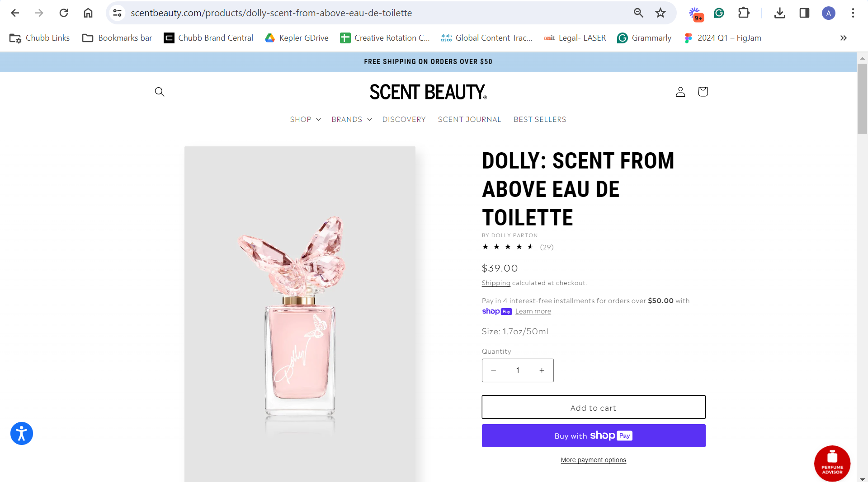Open the account login icon

pos(680,92)
